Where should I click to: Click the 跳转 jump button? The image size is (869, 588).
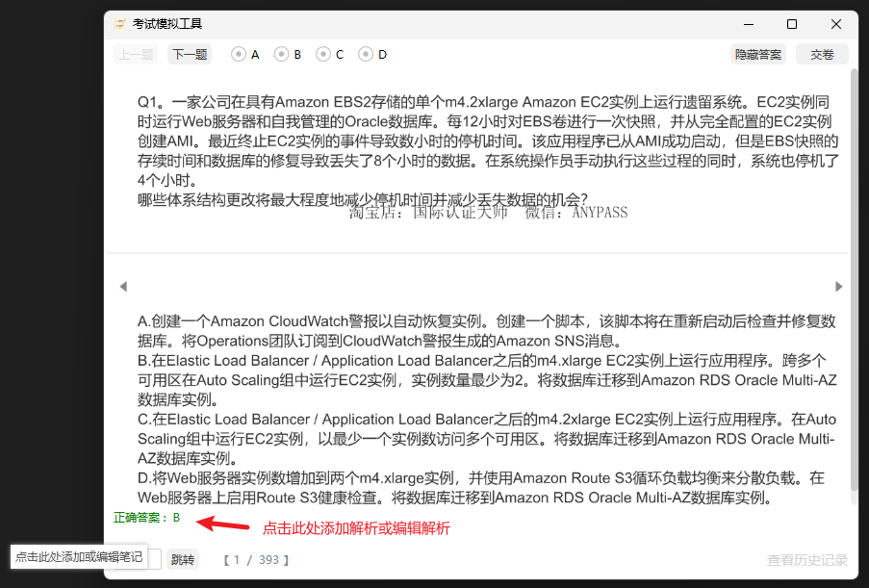click(182, 560)
